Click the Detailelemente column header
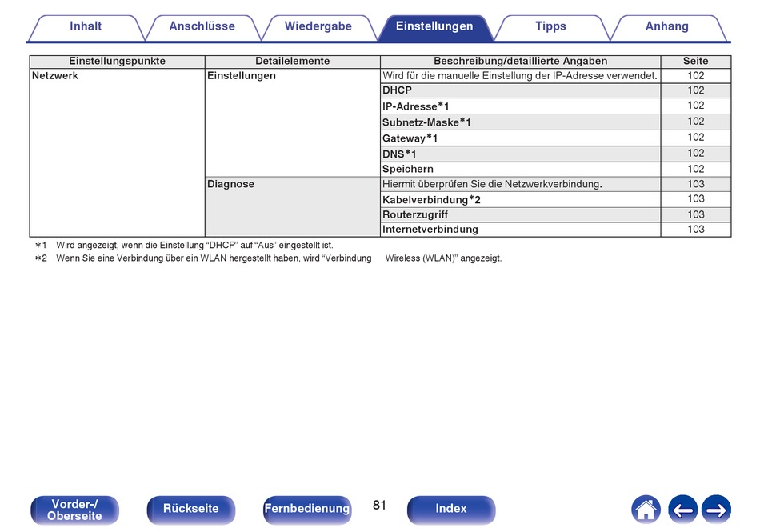This screenshot has height=532, width=760. [292, 61]
